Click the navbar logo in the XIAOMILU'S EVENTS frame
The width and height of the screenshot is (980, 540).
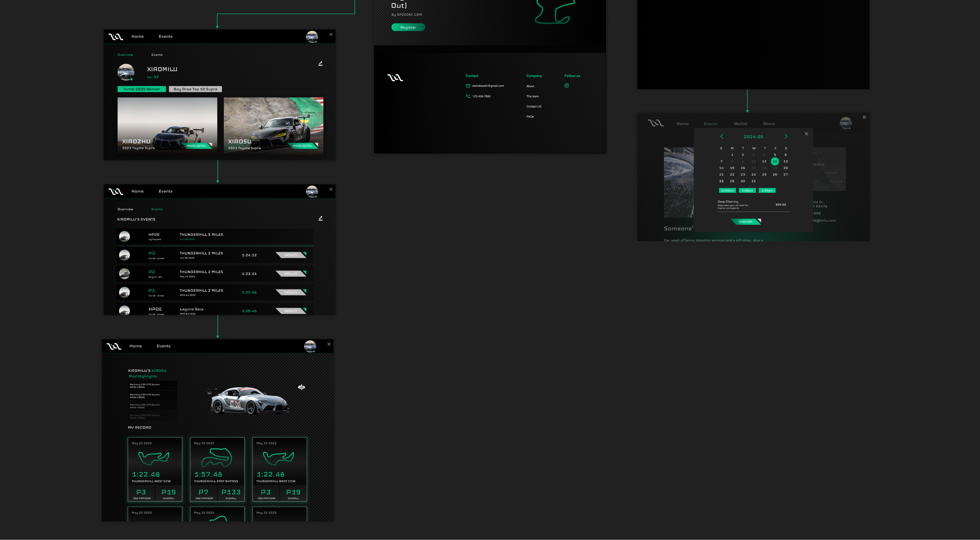point(116,191)
